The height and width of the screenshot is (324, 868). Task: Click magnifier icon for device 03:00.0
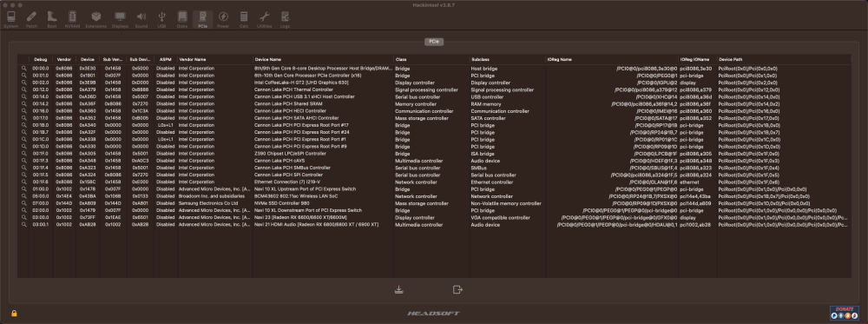(x=23, y=218)
